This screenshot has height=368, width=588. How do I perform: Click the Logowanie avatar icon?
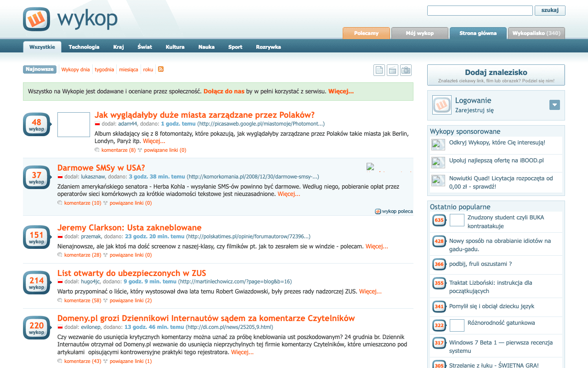pyautogui.click(x=442, y=105)
